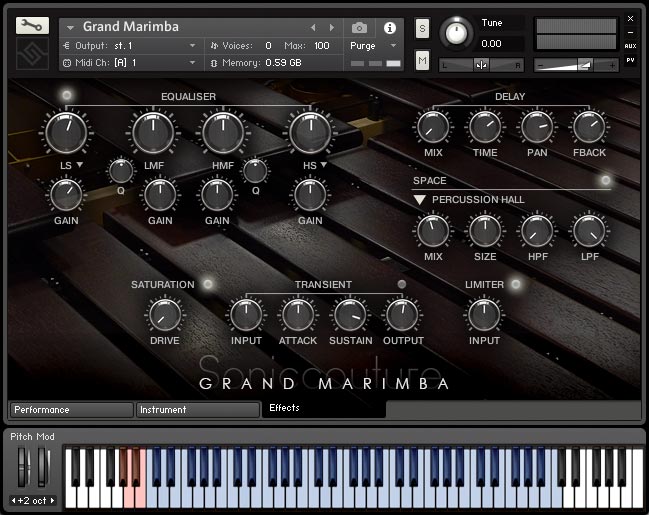Click the pan center marker icon
The width and height of the screenshot is (649, 515).
(x=481, y=65)
